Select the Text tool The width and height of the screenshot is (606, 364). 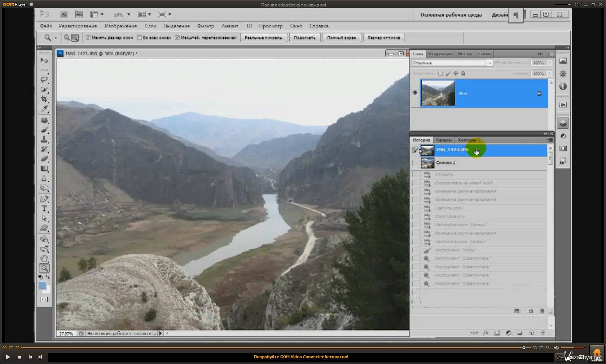point(44,209)
